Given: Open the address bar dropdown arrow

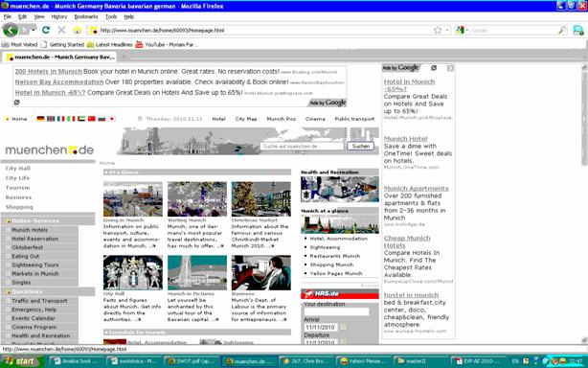Looking at the screenshot, I should coord(447,30).
